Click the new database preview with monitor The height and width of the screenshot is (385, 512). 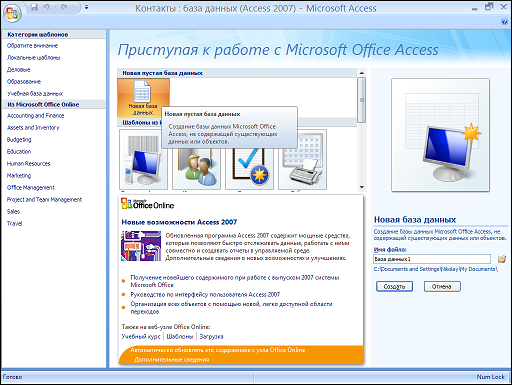pos(440,135)
